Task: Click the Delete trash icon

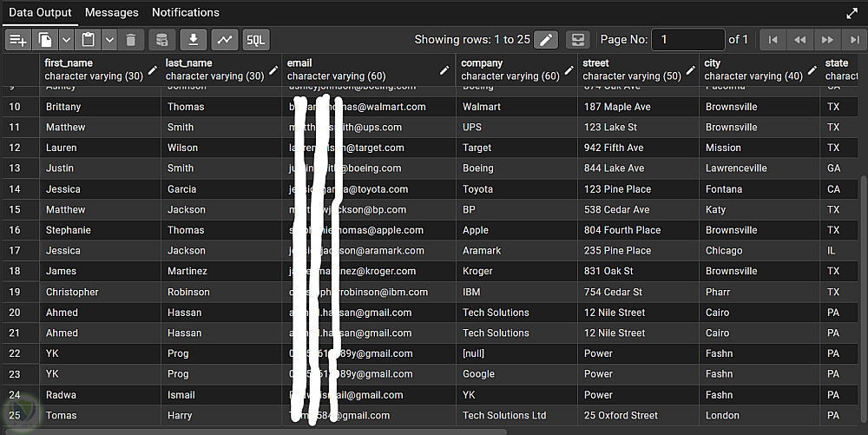Action: click(131, 40)
